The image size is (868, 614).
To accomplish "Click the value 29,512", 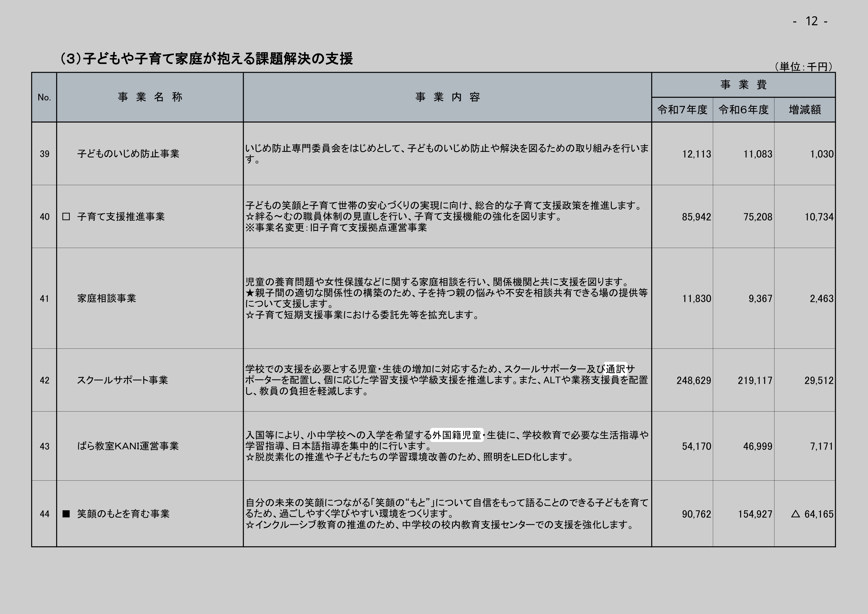I will [819, 380].
